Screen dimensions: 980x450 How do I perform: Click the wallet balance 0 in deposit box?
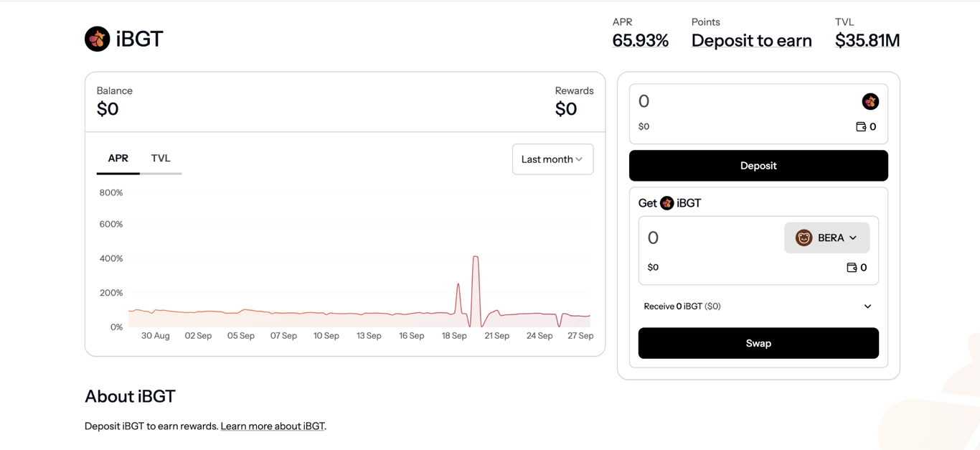872,127
